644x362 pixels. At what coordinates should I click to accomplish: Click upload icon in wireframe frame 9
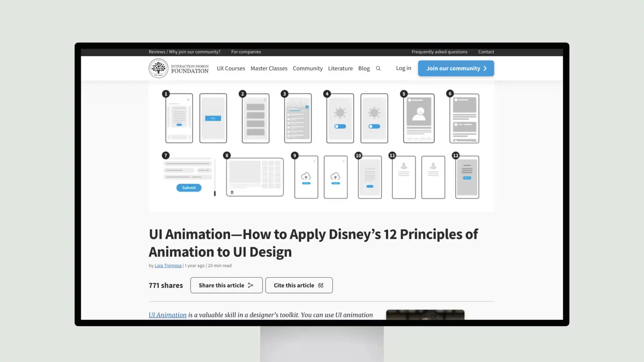click(x=306, y=176)
